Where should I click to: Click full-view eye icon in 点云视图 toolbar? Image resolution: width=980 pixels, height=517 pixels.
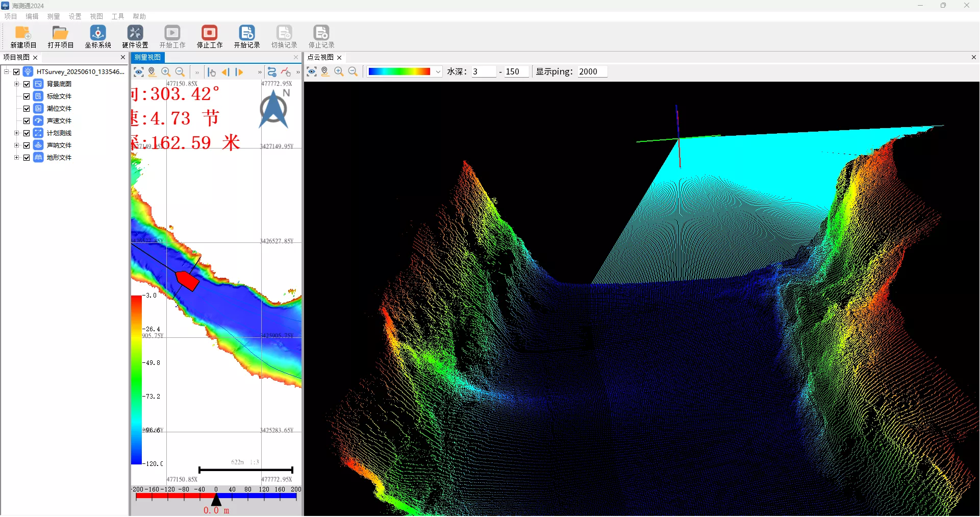pyautogui.click(x=312, y=71)
